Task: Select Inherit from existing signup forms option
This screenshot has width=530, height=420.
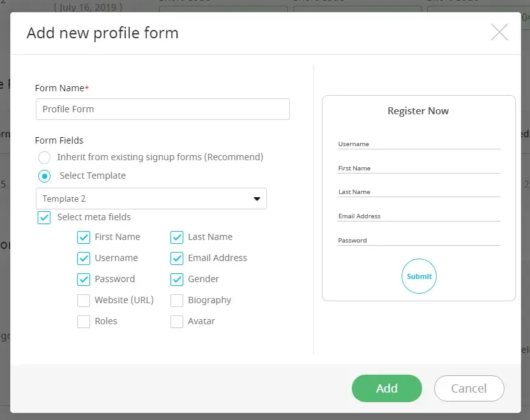Action: [44, 157]
